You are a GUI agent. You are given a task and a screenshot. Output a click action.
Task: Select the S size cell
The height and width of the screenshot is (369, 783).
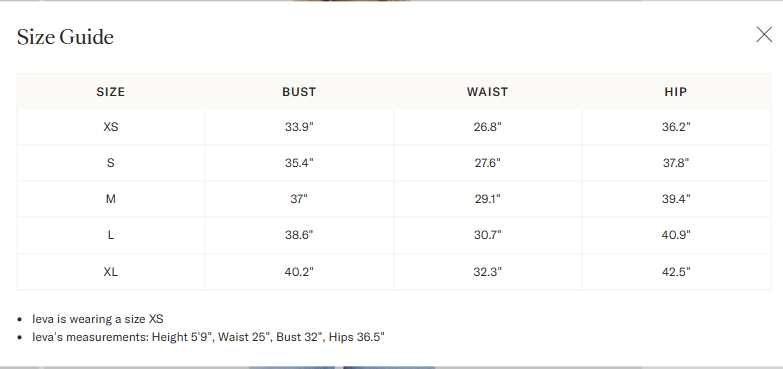111,163
